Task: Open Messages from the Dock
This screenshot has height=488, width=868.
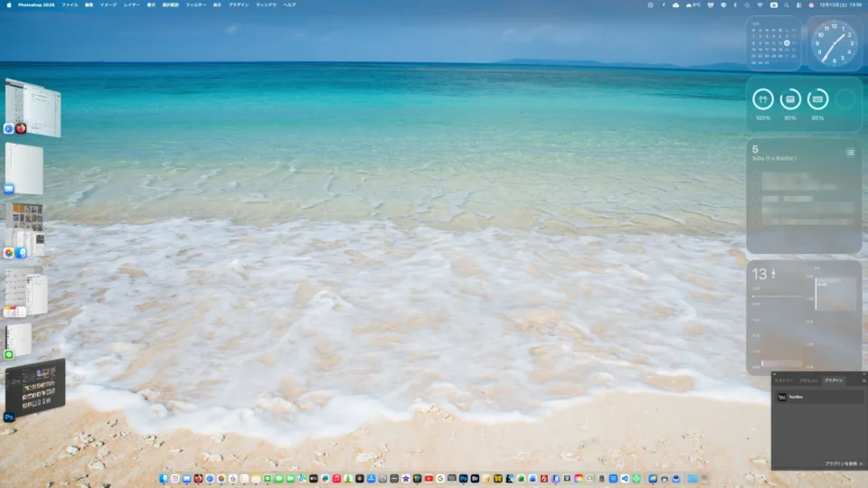Action: tap(279, 479)
